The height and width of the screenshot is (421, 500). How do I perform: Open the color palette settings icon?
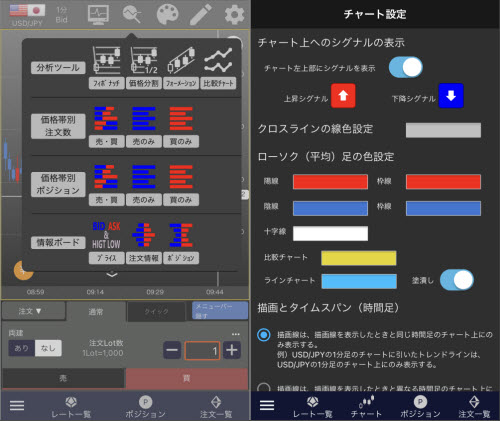(x=167, y=15)
